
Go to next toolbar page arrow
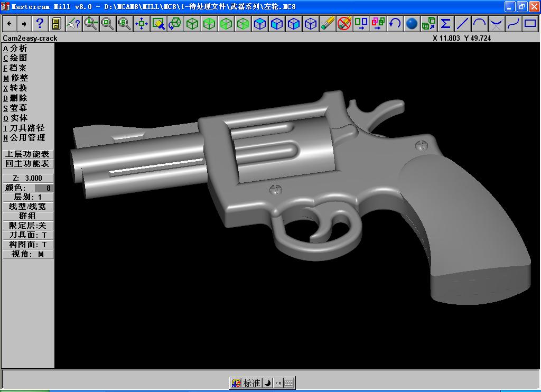24,24
